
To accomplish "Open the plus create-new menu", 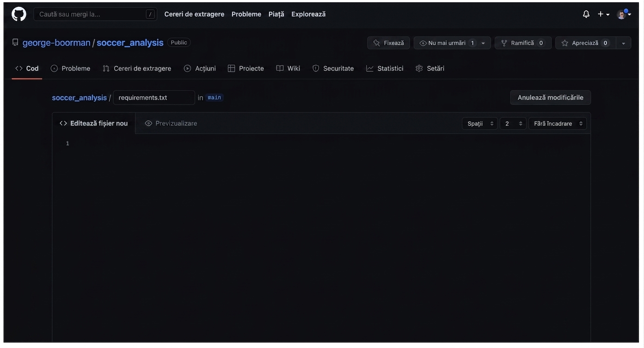I will click(x=603, y=14).
